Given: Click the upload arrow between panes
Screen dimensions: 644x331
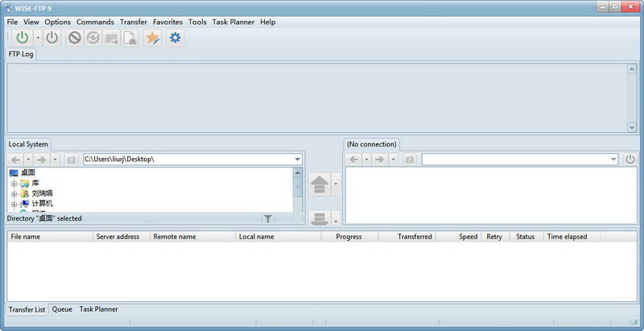Looking at the screenshot, I should 320,184.
